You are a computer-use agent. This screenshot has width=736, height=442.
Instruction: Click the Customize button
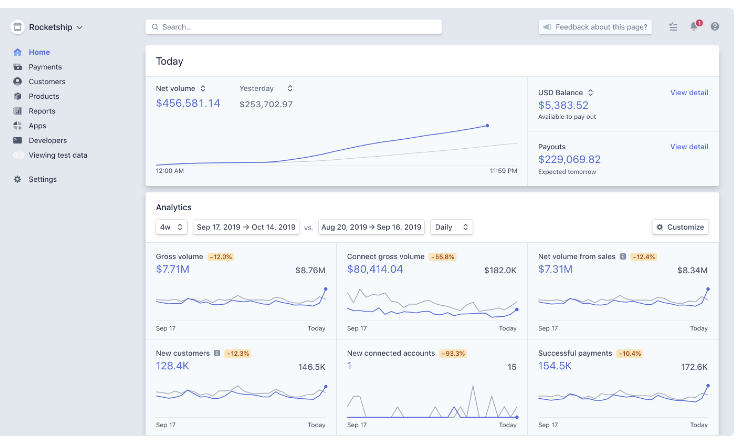680,227
